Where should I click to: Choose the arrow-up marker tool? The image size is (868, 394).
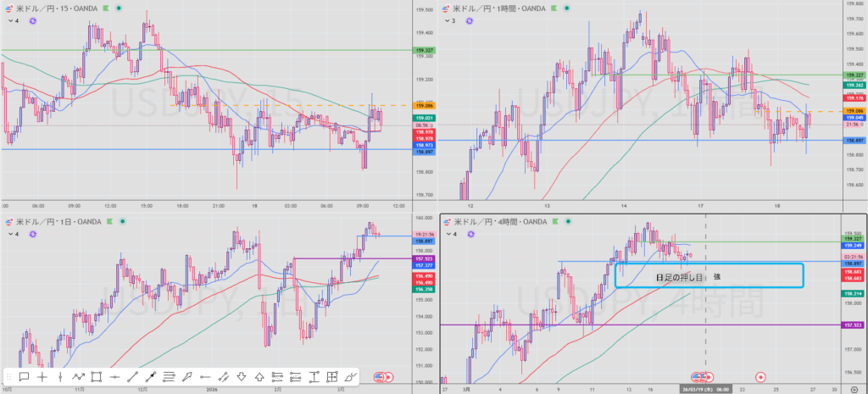[x=259, y=376]
